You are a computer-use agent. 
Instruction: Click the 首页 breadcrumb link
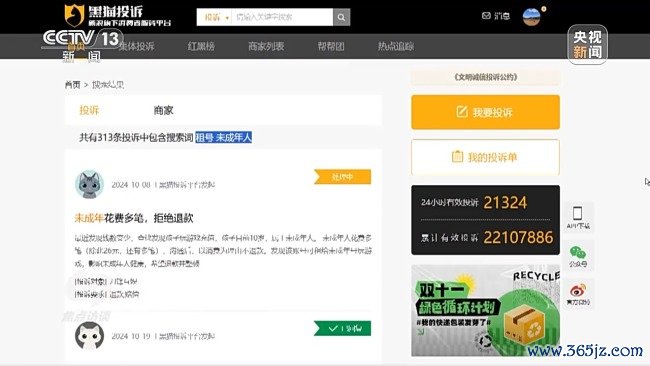point(73,85)
